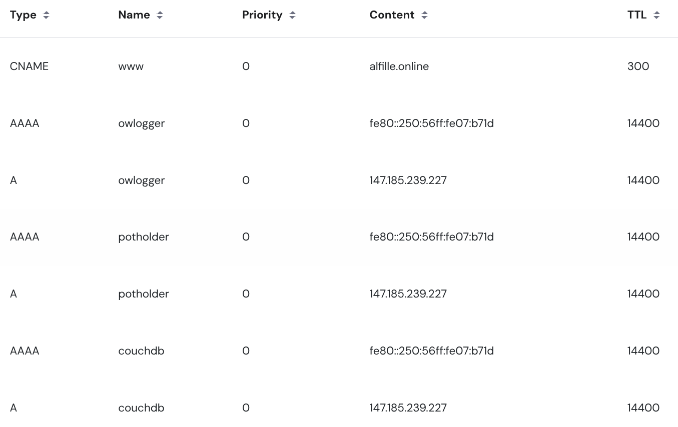Viewport: 678px width, 427px height.
Task: Click the sort arrows next to Type
Action: tap(46, 16)
